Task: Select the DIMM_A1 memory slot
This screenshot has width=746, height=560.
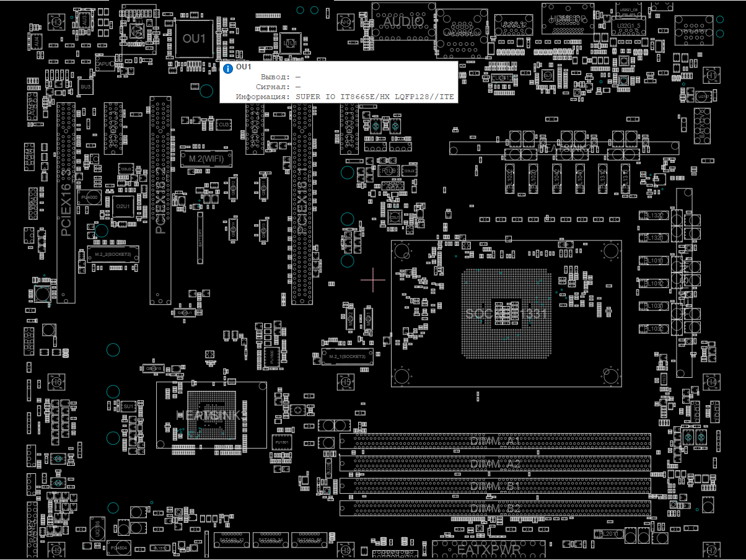Action: pyautogui.click(x=494, y=441)
